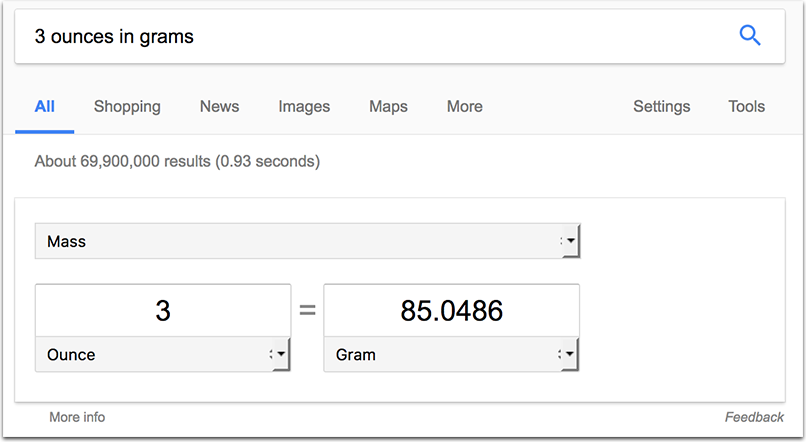806x442 pixels.
Task: Switch to Maps results
Action: (x=388, y=106)
